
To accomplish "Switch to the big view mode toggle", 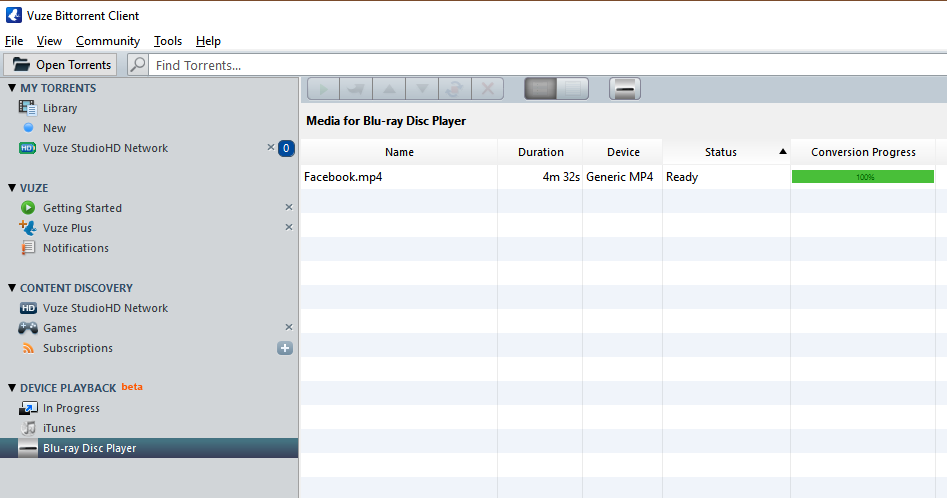I will (541, 89).
